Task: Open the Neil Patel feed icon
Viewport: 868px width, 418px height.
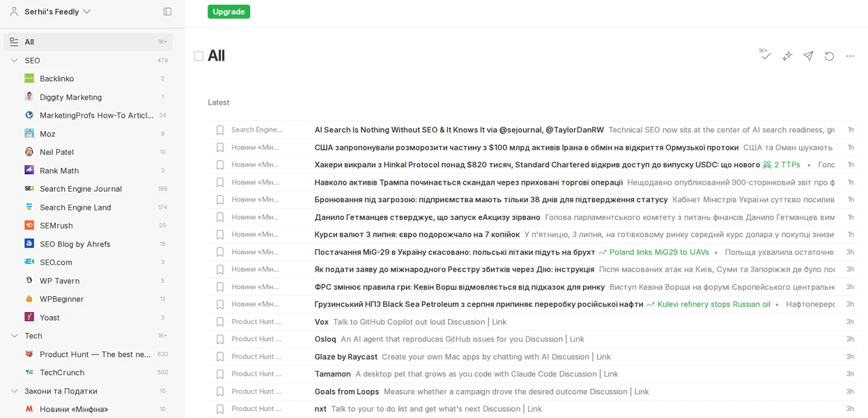Action: (x=29, y=152)
